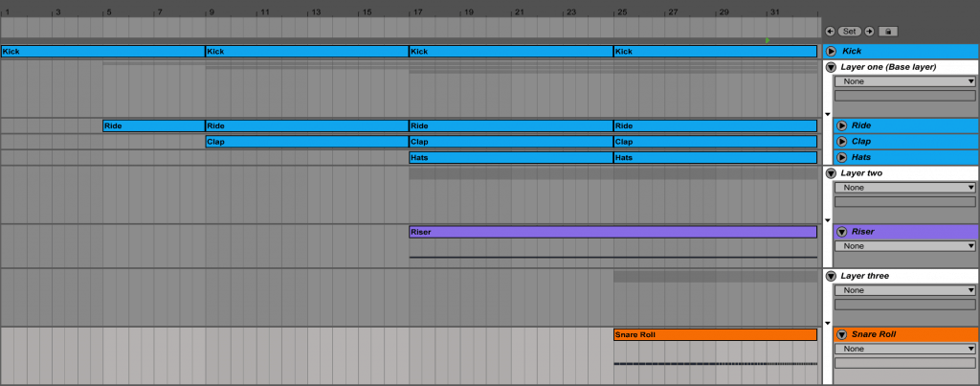
Task: Select the Ride clip starting at bar 25
Action: pyautogui.click(x=716, y=125)
